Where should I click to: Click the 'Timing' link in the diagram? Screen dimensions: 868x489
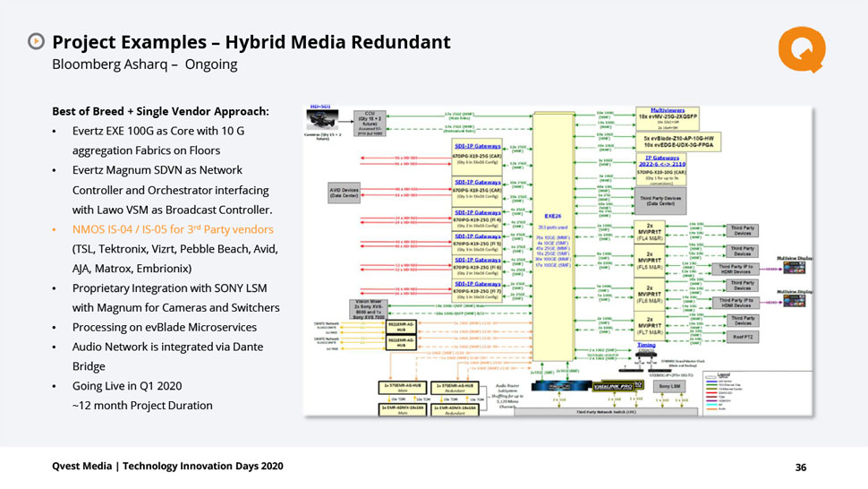(646, 345)
